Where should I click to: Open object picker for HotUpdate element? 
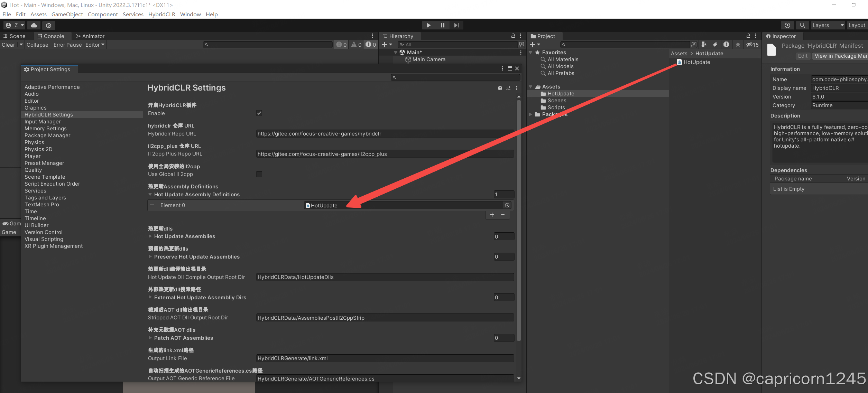[x=507, y=205]
